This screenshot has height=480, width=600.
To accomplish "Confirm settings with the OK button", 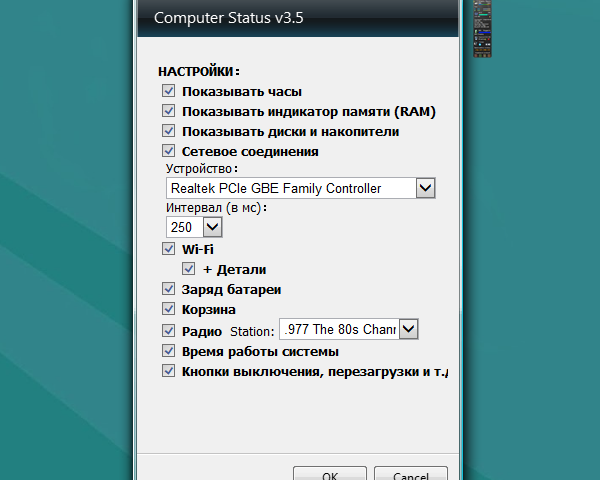I will click(330, 473).
